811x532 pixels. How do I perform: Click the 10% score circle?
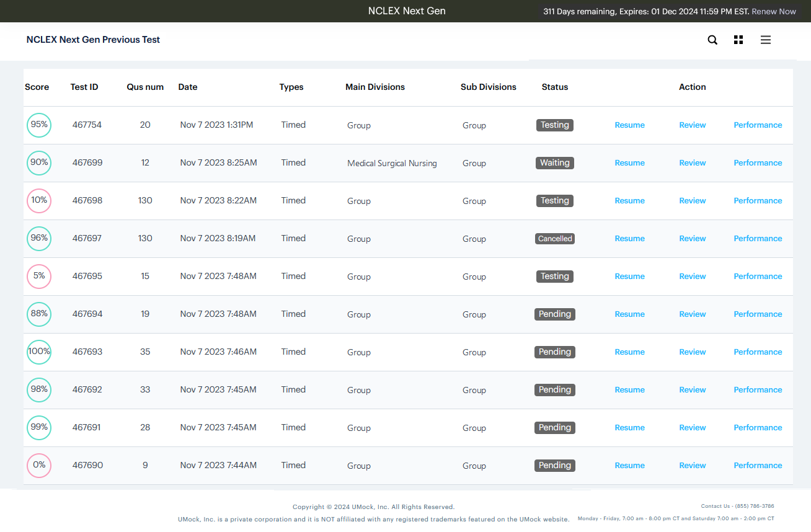point(39,200)
